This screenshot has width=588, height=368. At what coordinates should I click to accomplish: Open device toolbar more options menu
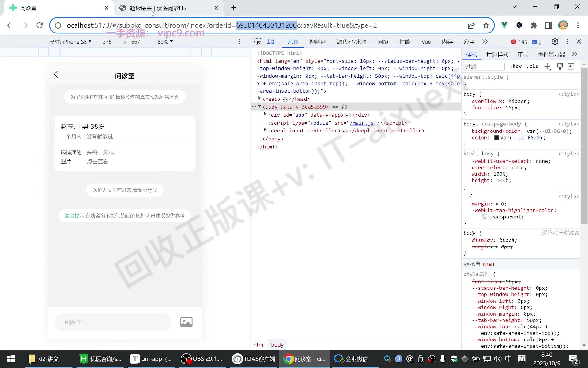[239, 42]
